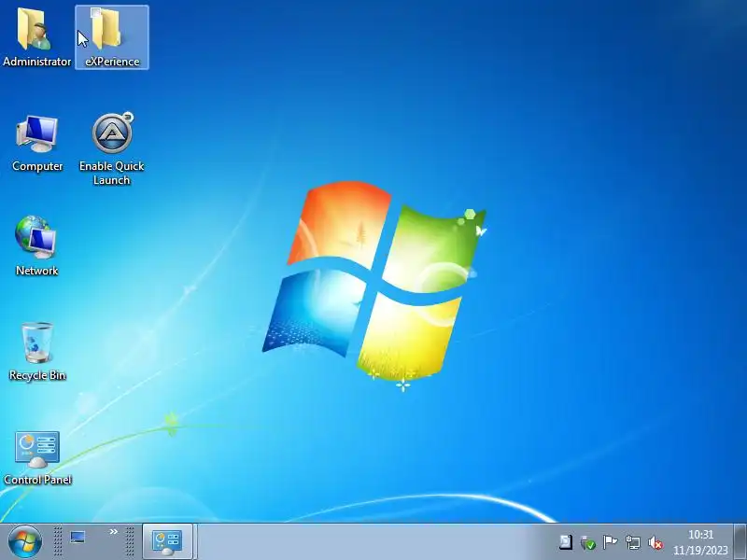Open the clock showing 10:31
Viewport: 747px width, 560px height.
coord(700,542)
